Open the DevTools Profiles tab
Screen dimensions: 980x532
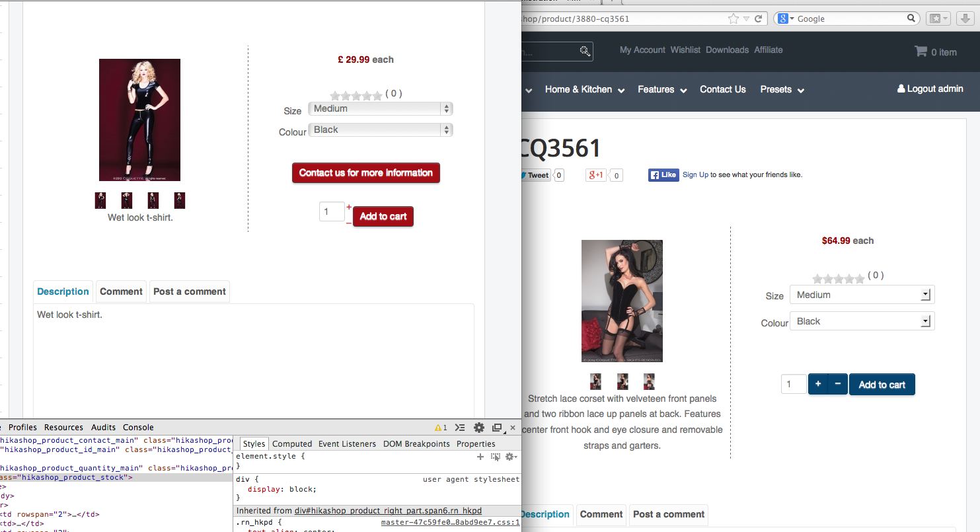(22, 428)
